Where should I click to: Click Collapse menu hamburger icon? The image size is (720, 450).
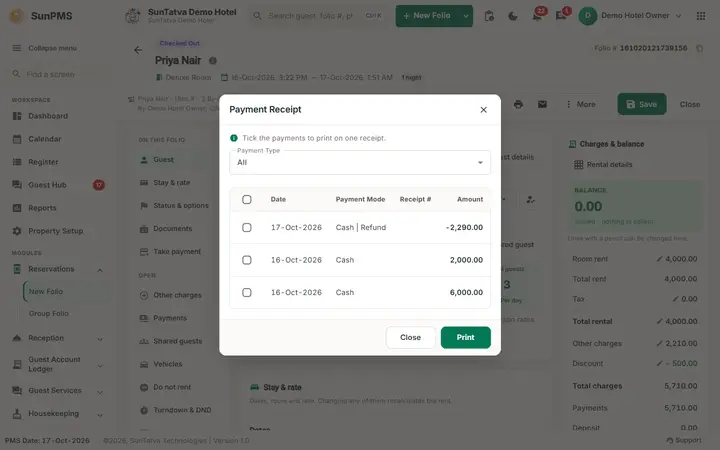17,48
